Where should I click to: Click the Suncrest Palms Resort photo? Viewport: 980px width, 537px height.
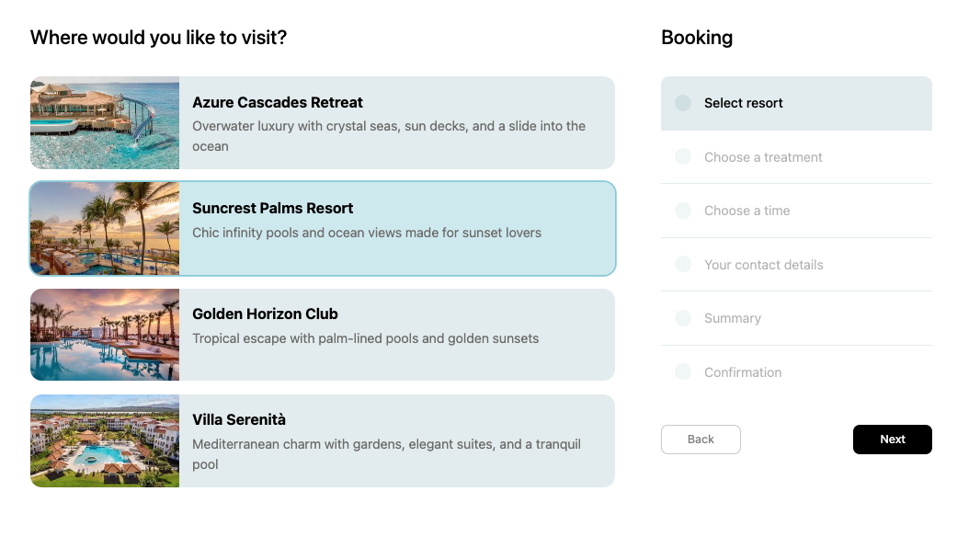[x=105, y=229]
